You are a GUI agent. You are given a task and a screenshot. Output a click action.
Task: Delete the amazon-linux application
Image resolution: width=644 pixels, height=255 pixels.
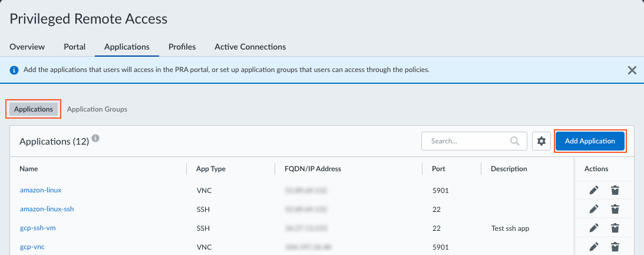[615, 190]
